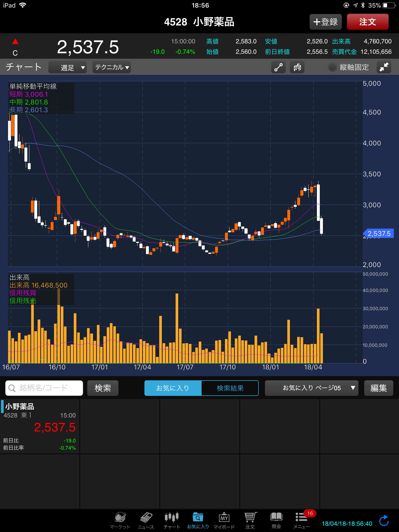The image size is (399, 532).
Task: Tap the large 2,537.5 current price
Action: tap(88, 47)
